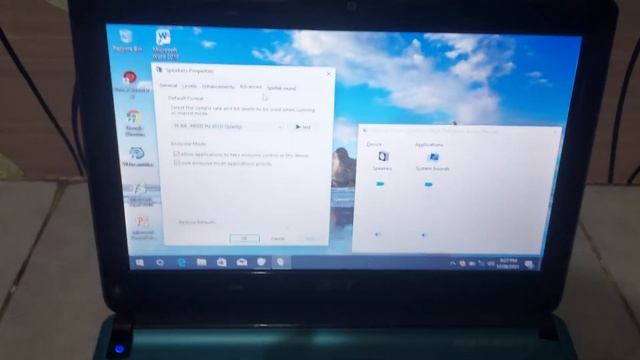Click the Restore Defaults button
The image size is (640, 360).
tap(196, 222)
